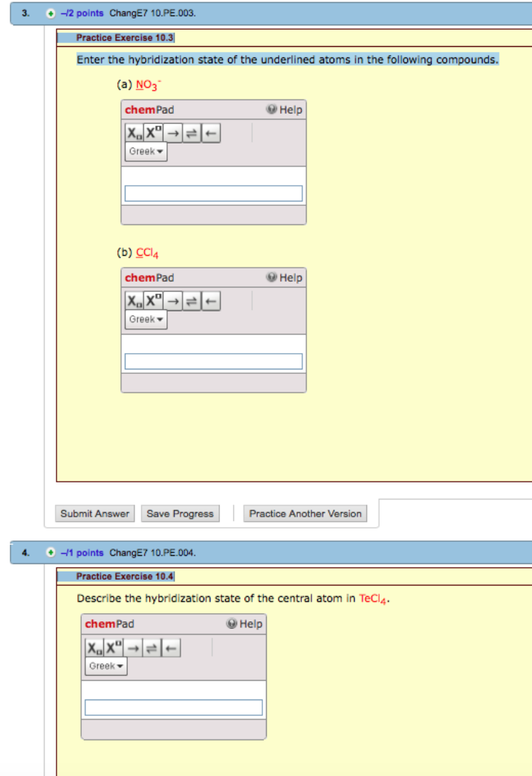Insert right arrow in NO3 chemPad
Screen dimensions: 532x776
click(x=173, y=135)
